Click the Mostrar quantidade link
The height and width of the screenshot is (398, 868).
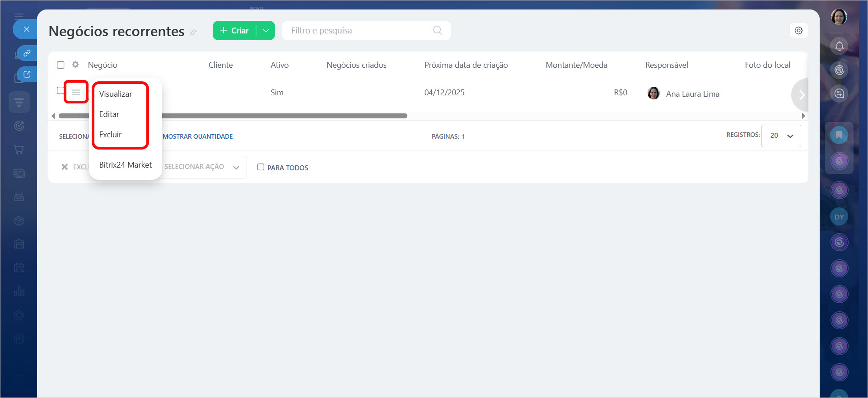click(197, 136)
